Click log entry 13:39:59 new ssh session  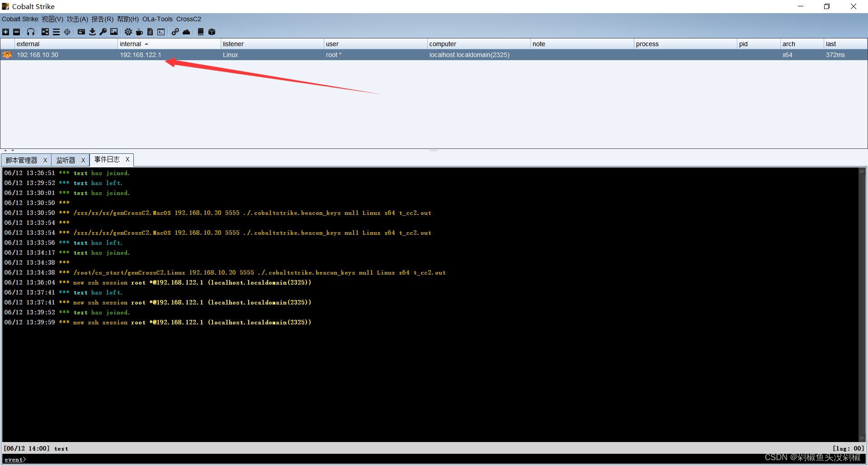[x=158, y=322]
